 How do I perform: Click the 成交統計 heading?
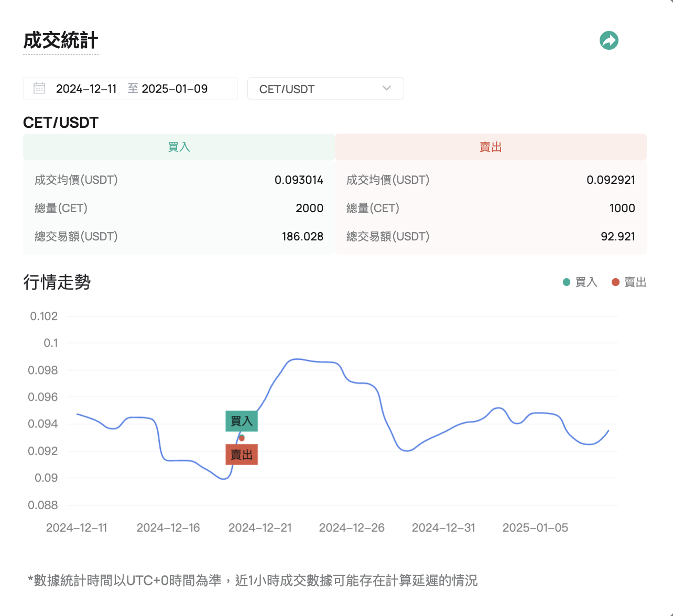point(61,40)
